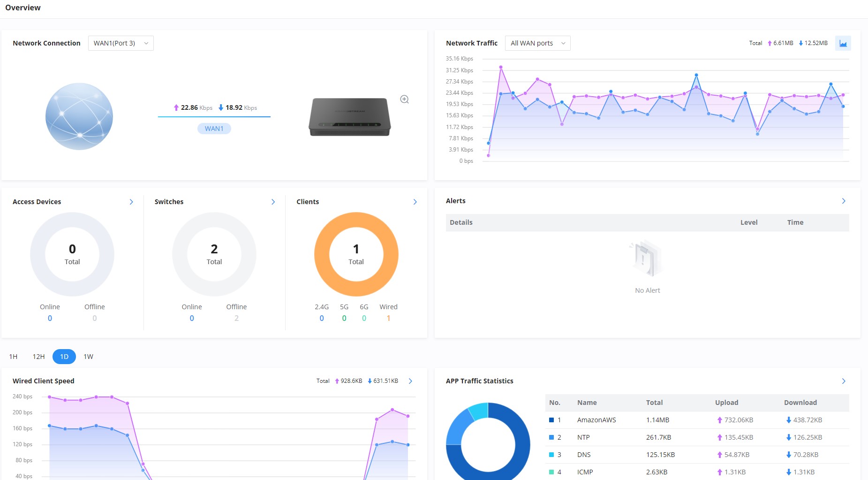Open Access Devices details arrow
This screenshot has width=868, height=480.
[x=131, y=202]
